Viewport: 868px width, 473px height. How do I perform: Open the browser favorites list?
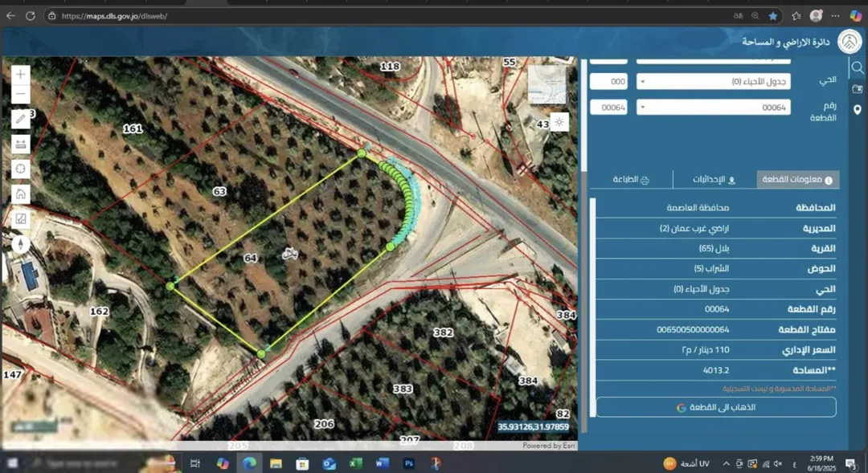coord(796,16)
